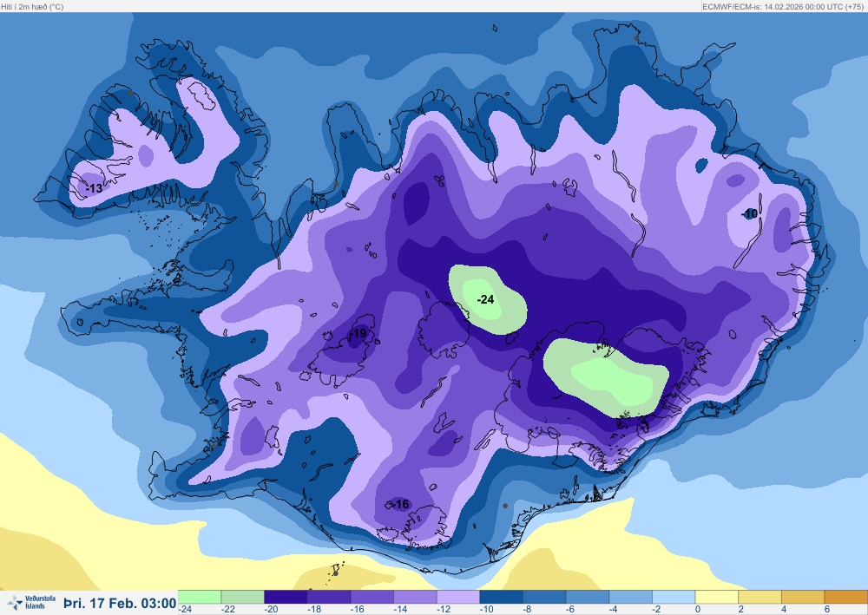Click the -19 temperature label on the map

358,333
